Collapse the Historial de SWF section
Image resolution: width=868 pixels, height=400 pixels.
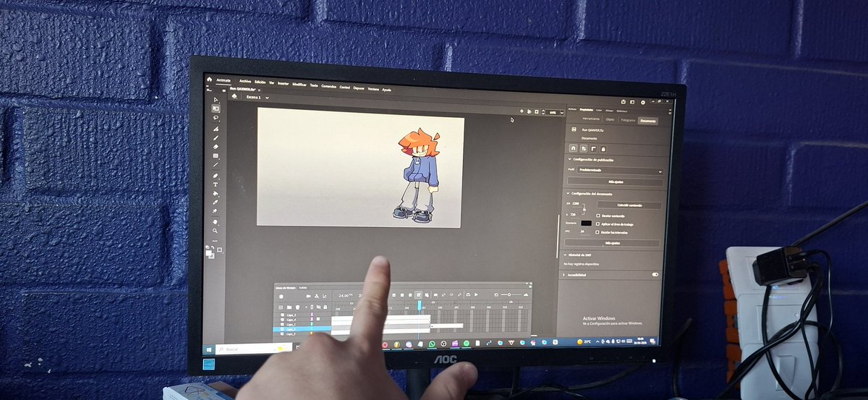coord(565,255)
